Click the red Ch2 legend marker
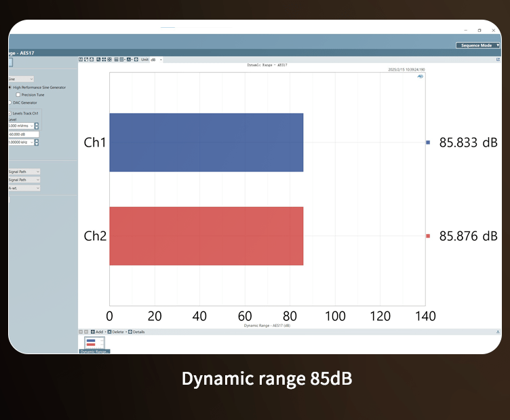The width and height of the screenshot is (510, 420). (428, 236)
